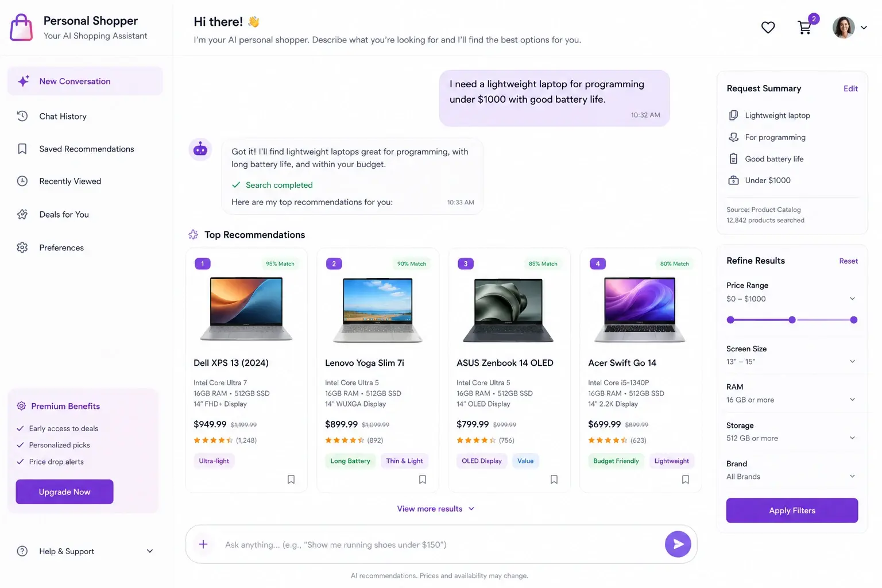Click the Deals for You badge icon

click(x=22, y=214)
